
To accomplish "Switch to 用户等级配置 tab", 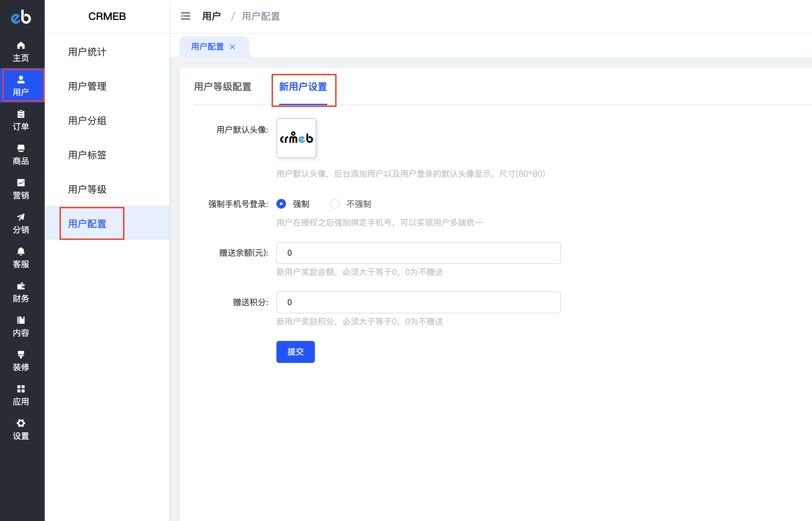I will pos(222,87).
